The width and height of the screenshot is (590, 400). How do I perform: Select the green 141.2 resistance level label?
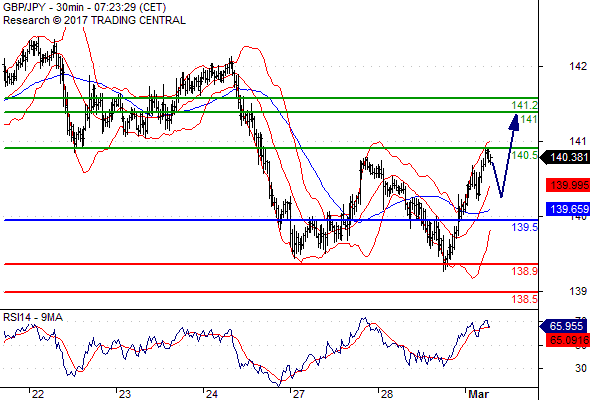tap(525, 105)
